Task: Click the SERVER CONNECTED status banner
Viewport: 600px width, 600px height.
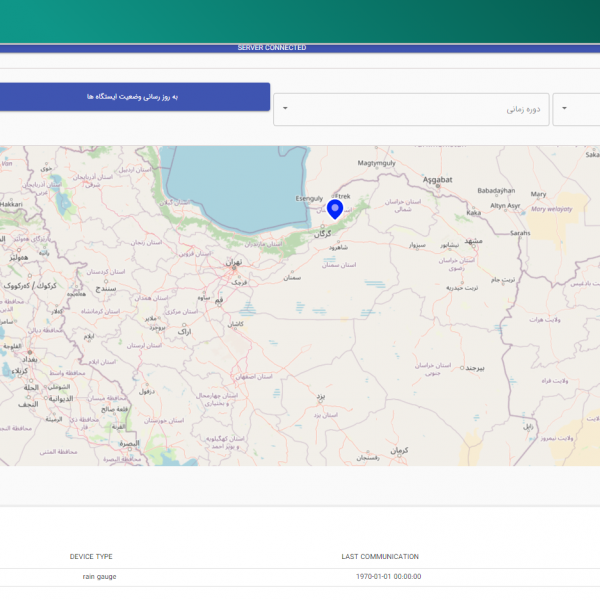Action: click(x=272, y=48)
